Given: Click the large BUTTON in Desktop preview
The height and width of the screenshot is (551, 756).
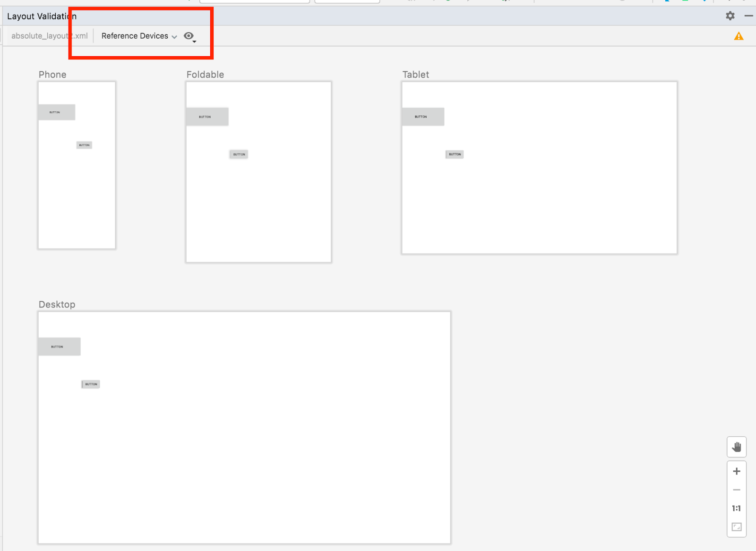Looking at the screenshot, I should click(x=59, y=347).
